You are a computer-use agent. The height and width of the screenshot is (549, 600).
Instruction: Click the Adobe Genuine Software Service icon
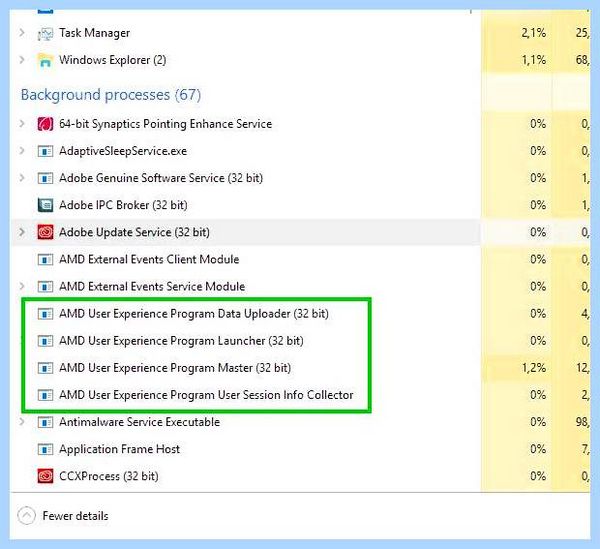pyautogui.click(x=45, y=178)
